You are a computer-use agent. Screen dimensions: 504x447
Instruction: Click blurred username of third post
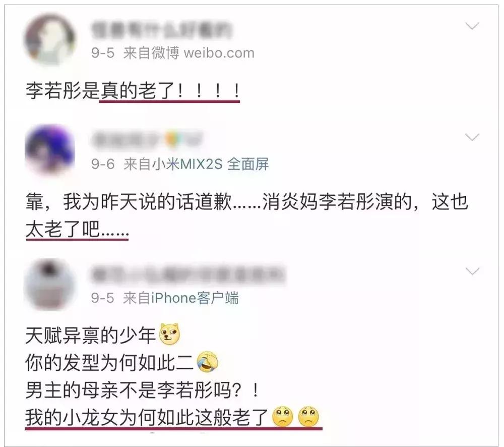click(187, 275)
